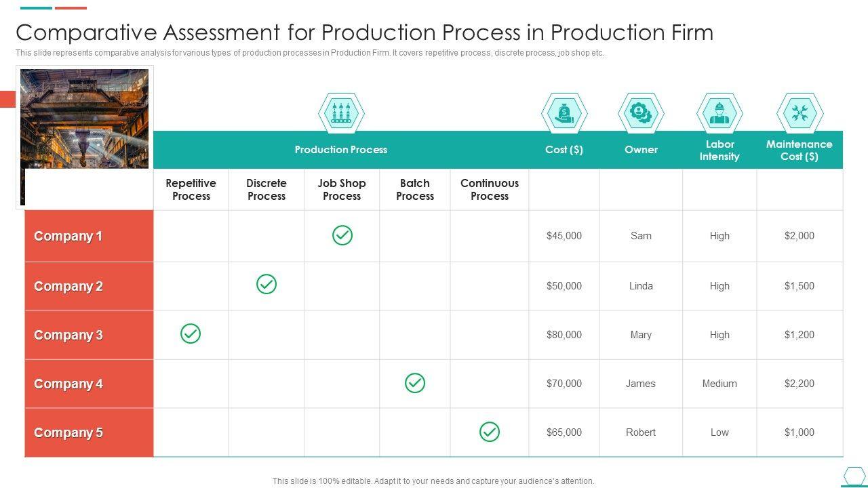Click Company 2 Discrete Process checkmark
Image resolution: width=868 pixels, height=488 pixels.
pos(267,284)
